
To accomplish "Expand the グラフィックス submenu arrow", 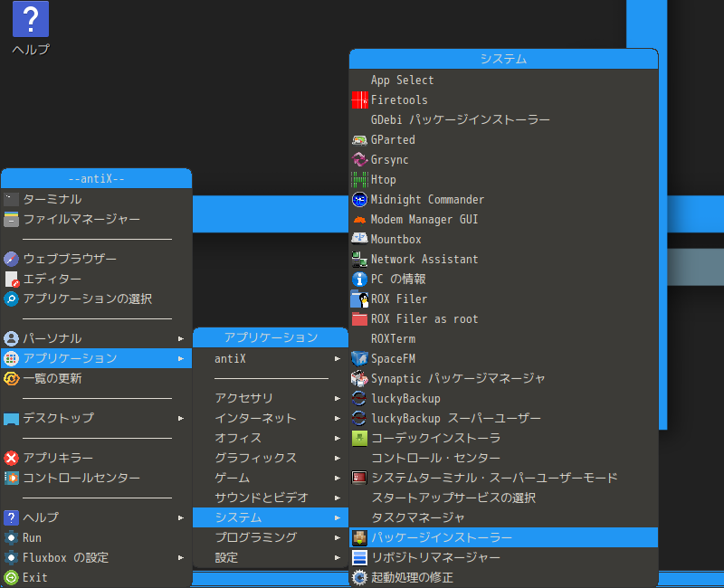I will tap(338, 458).
